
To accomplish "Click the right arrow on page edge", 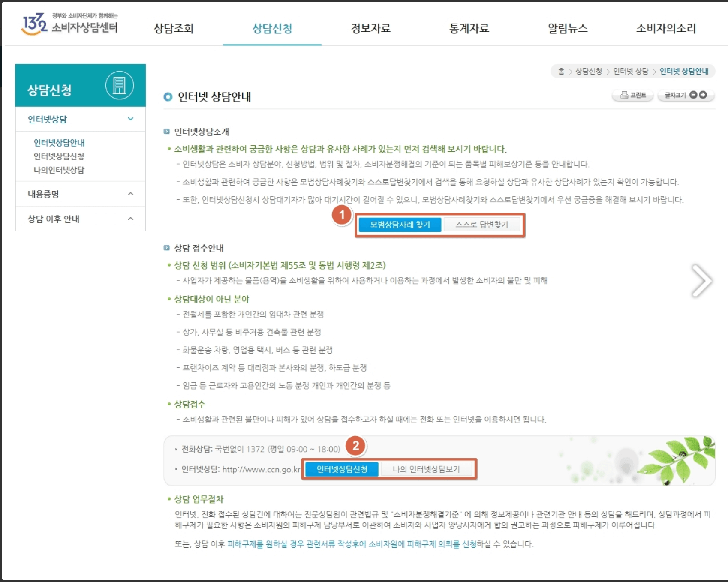I will click(702, 281).
